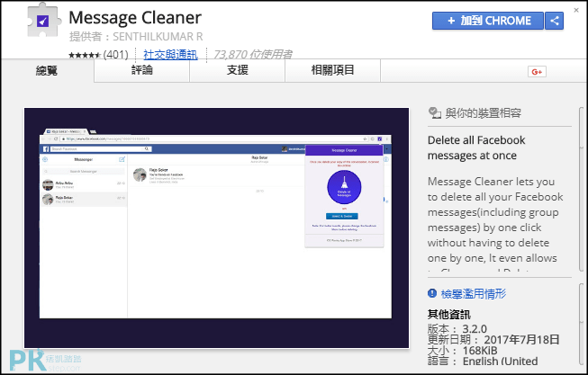Click the star rating near (401)
This screenshot has height=375, width=588.
click(85, 55)
